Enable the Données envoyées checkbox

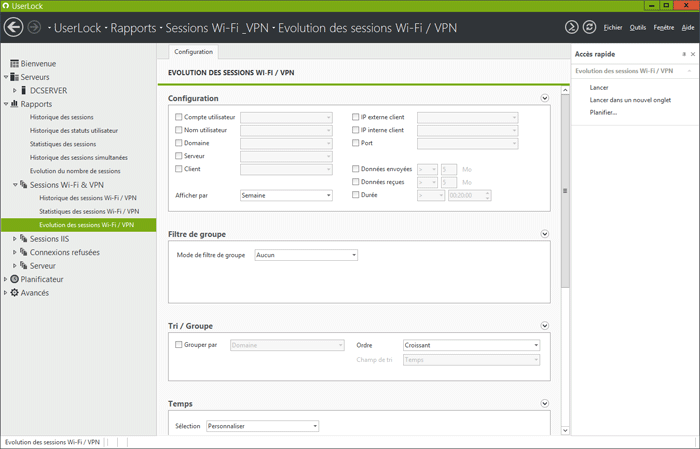pyautogui.click(x=355, y=169)
